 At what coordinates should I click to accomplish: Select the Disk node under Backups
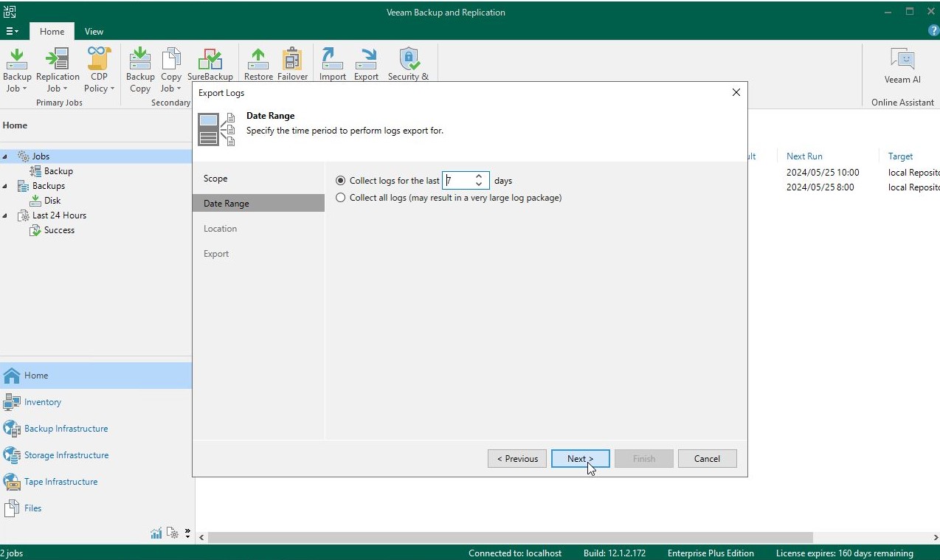52,201
